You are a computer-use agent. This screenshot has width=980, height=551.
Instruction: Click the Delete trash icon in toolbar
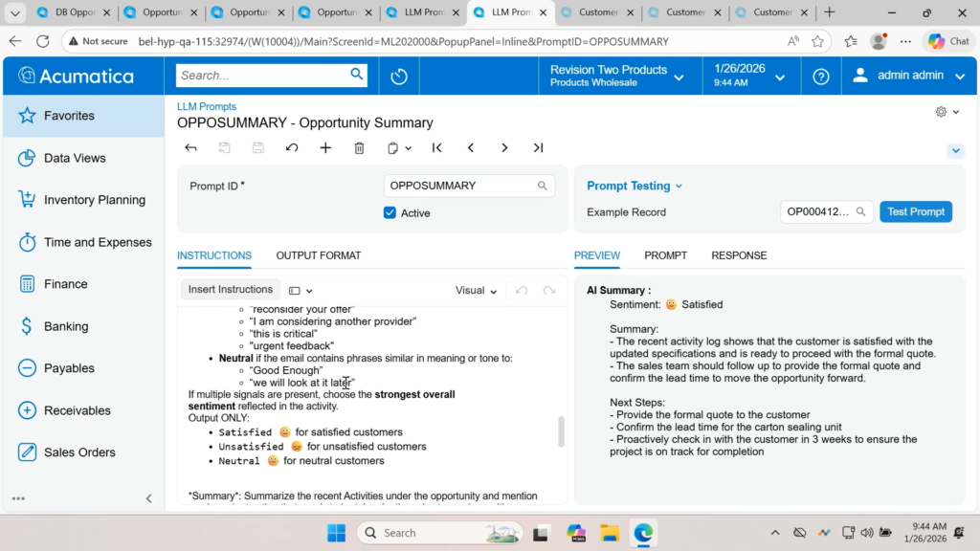click(x=359, y=148)
